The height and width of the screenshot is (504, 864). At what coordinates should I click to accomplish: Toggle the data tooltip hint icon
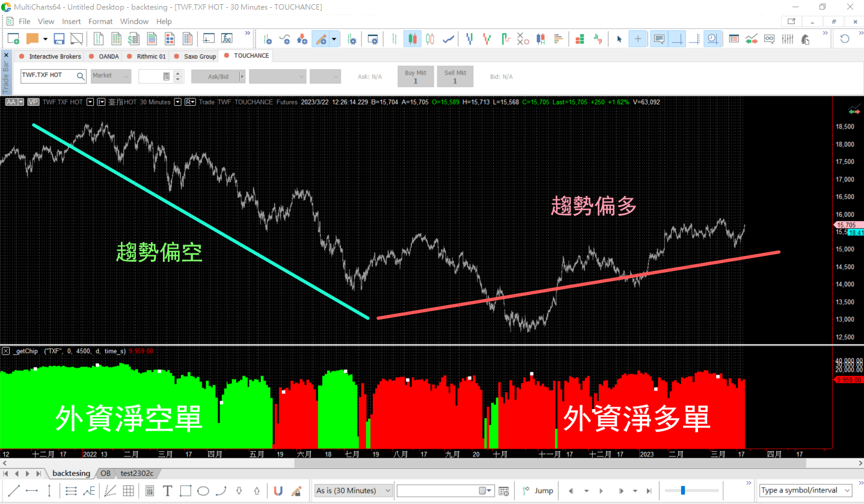click(659, 39)
